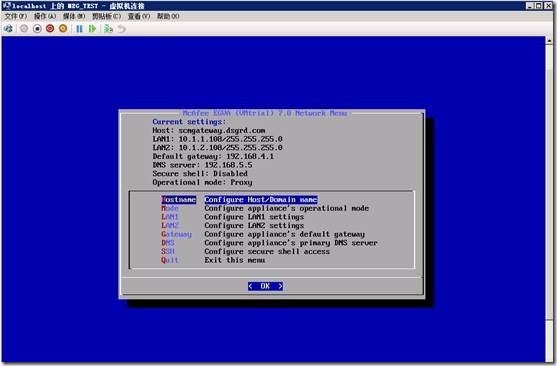Click the right vertical scrollbar of VM view
The width and height of the screenshot is (557, 366).
click(550, 199)
